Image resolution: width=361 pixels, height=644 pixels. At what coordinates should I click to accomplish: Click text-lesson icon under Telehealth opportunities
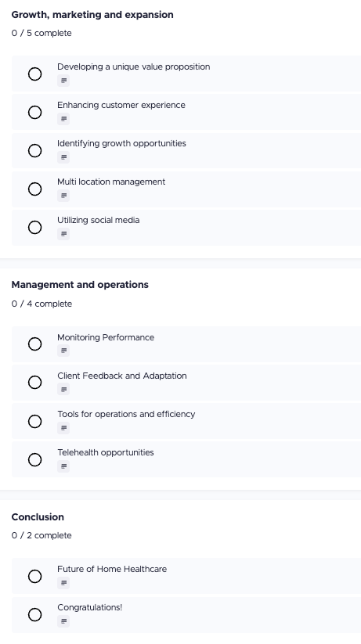(x=63, y=466)
